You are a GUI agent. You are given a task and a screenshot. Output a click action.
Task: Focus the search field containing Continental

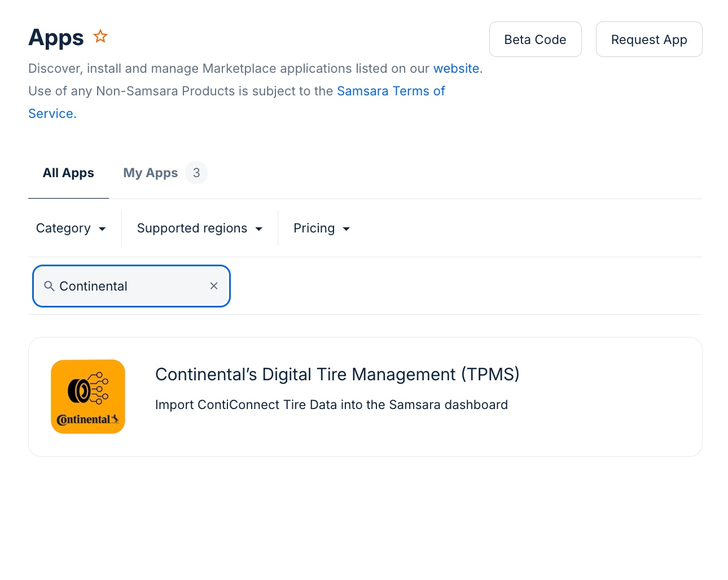point(131,286)
